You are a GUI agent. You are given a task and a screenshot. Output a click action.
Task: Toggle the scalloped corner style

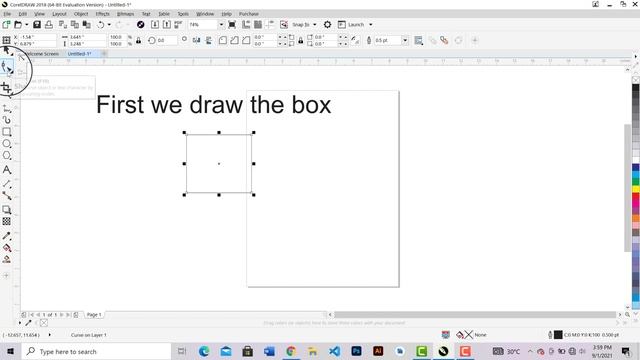click(x=234, y=40)
